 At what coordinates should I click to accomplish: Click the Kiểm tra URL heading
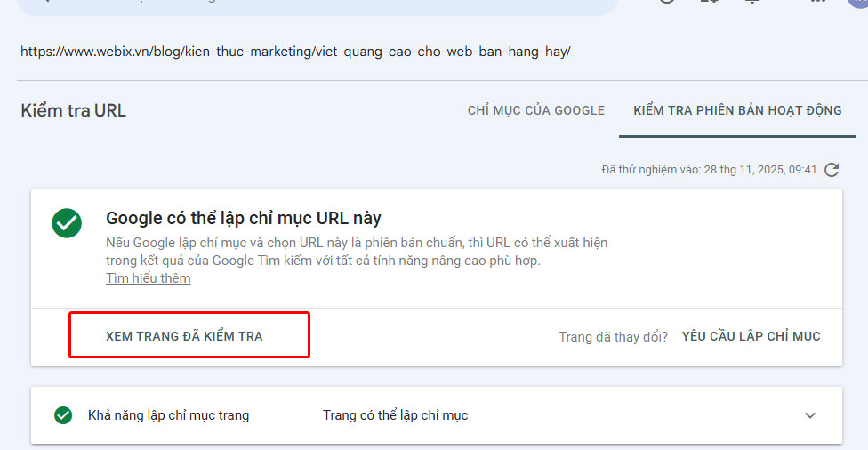pyautogui.click(x=73, y=110)
